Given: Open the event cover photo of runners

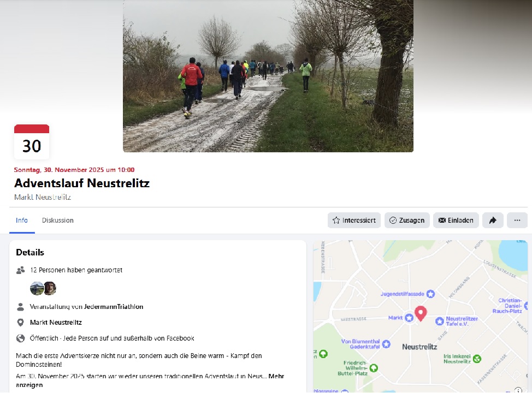Looking at the screenshot, I should pos(268,76).
